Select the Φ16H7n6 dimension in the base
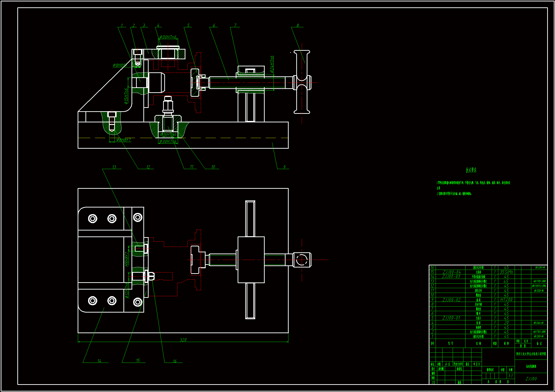The width and height of the screenshot is (555, 392). click(168, 134)
